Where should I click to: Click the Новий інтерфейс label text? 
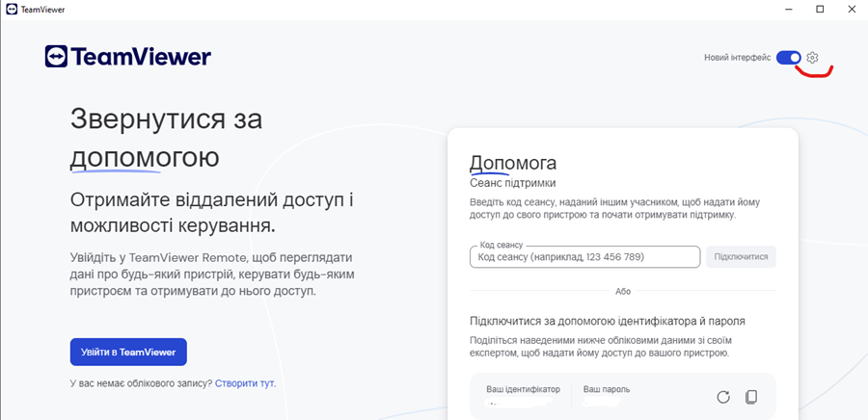point(737,58)
